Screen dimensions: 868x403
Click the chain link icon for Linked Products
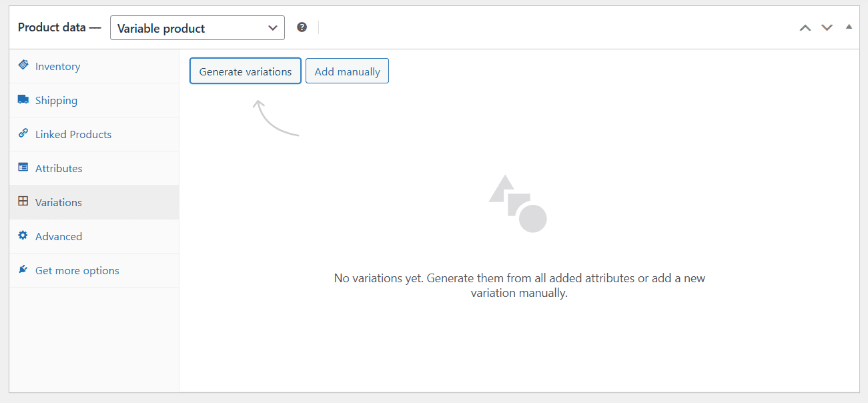pos(23,133)
